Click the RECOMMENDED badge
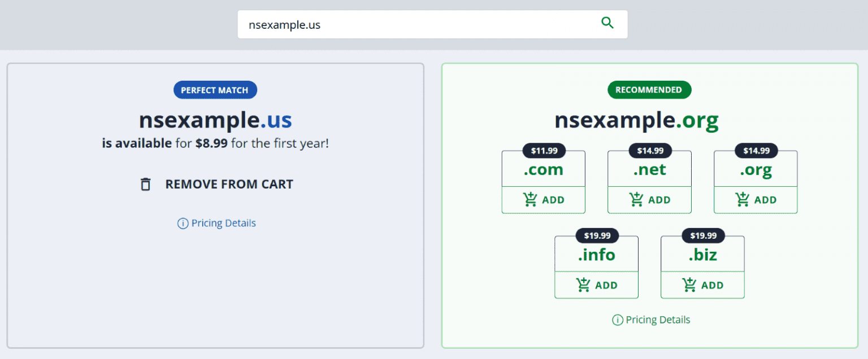 click(649, 90)
